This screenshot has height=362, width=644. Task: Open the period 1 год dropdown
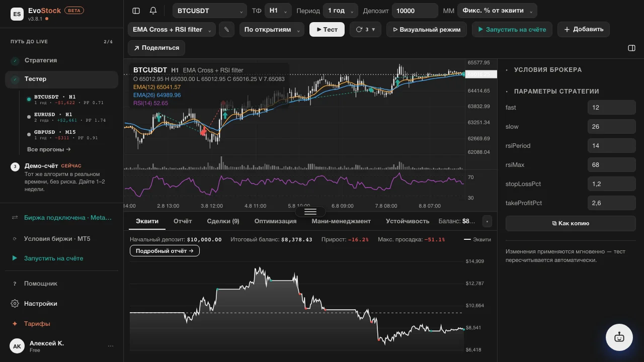[x=340, y=11]
